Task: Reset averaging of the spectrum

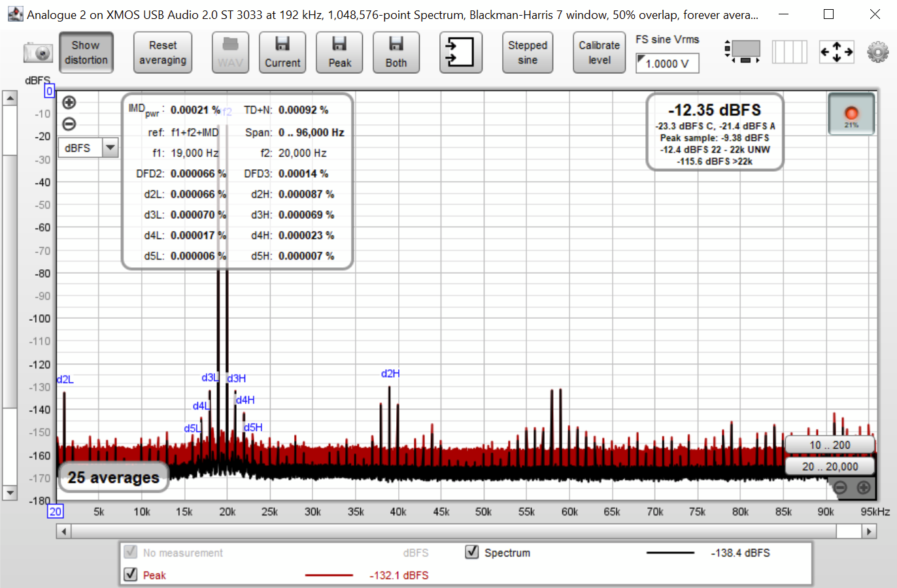Action: click(x=163, y=52)
